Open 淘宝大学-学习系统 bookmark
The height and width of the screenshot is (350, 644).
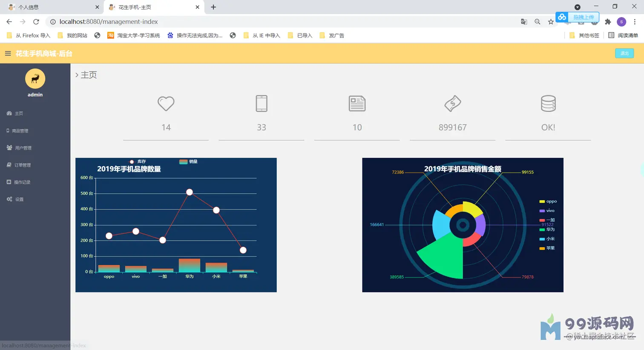[x=134, y=35]
